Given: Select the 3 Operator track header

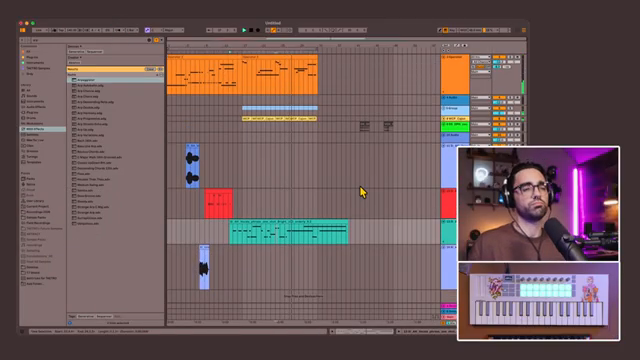Looking at the screenshot, I should (x=455, y=74).
